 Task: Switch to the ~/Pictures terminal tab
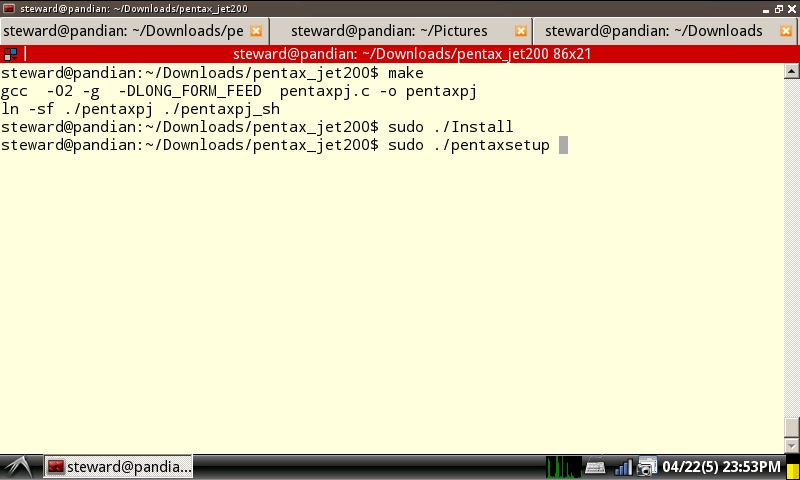[x=401, y=31]
